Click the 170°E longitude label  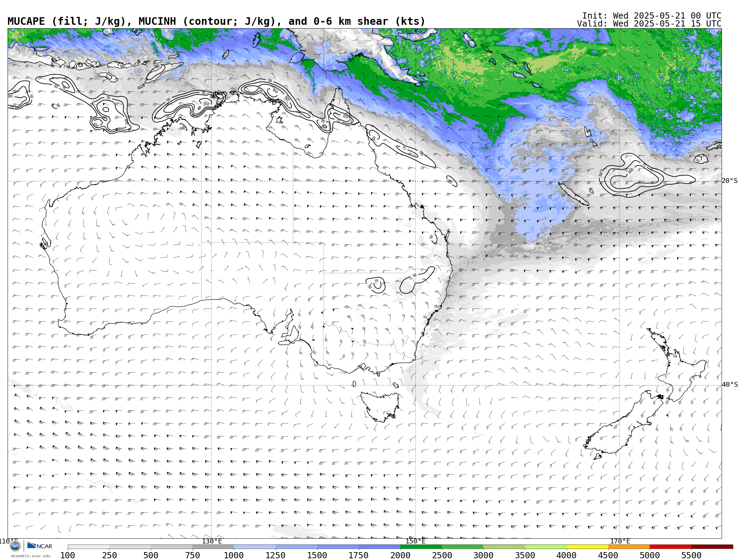[x=620, y=541]
